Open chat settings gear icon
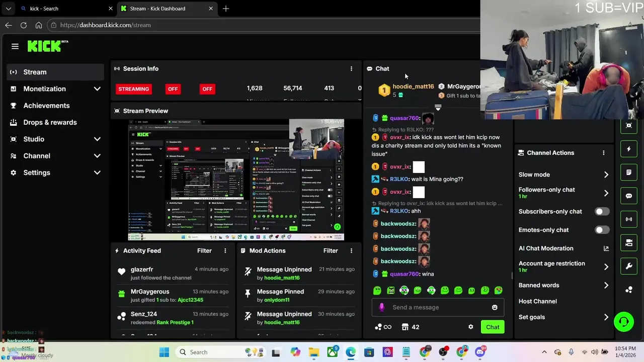Viewport: 644px width, 362px height. [x=471, y=327]
